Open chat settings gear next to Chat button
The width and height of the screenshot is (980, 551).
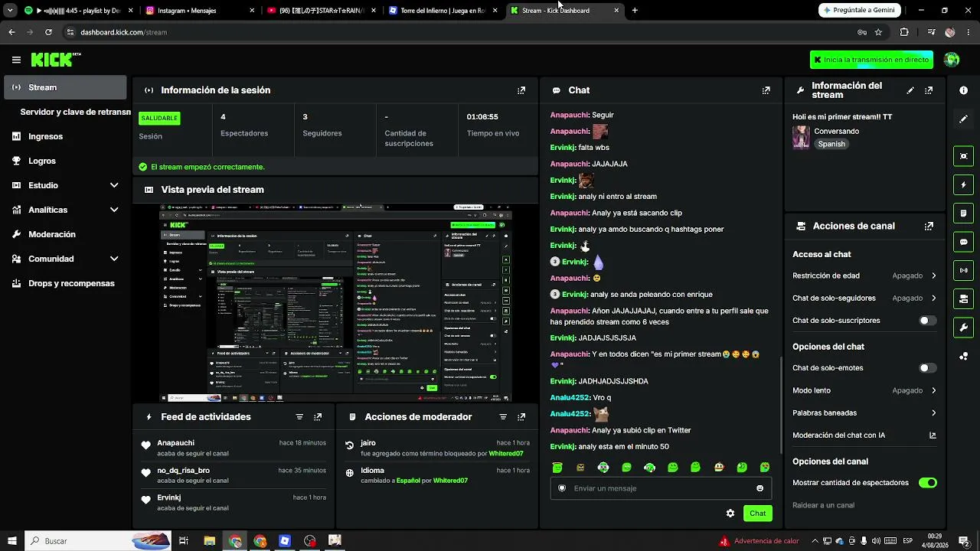coord(730,514)
